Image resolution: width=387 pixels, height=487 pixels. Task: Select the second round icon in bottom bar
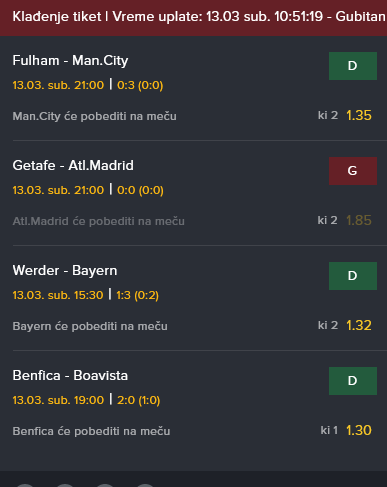tap(65, 485)
